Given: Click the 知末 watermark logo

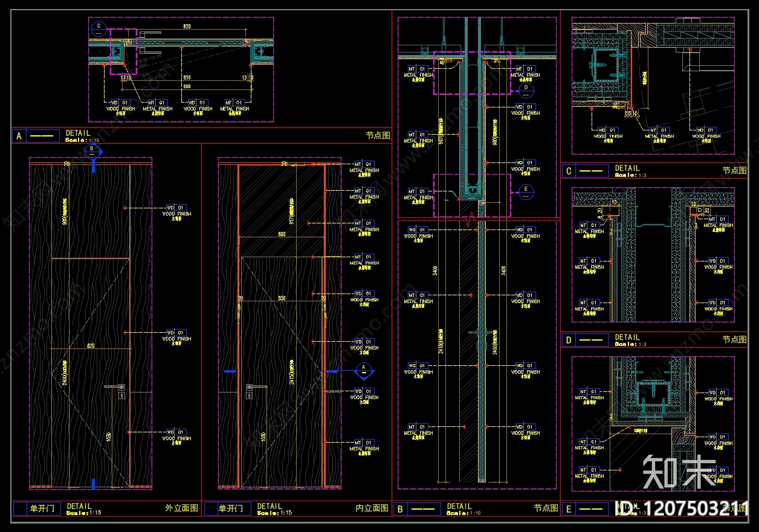Looking at the screenshot, I should pyautogui.click(x=679, y=472).
